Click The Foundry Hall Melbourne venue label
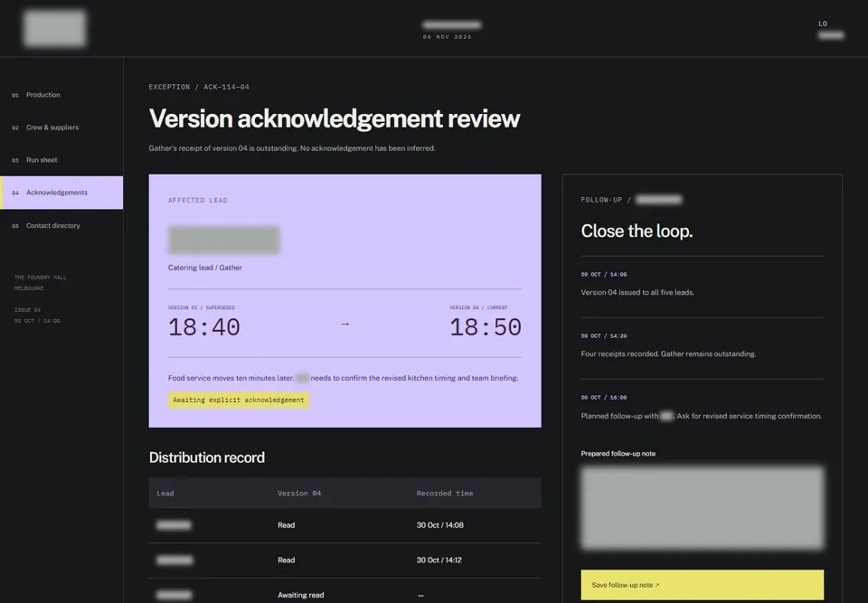 (40, 283)
